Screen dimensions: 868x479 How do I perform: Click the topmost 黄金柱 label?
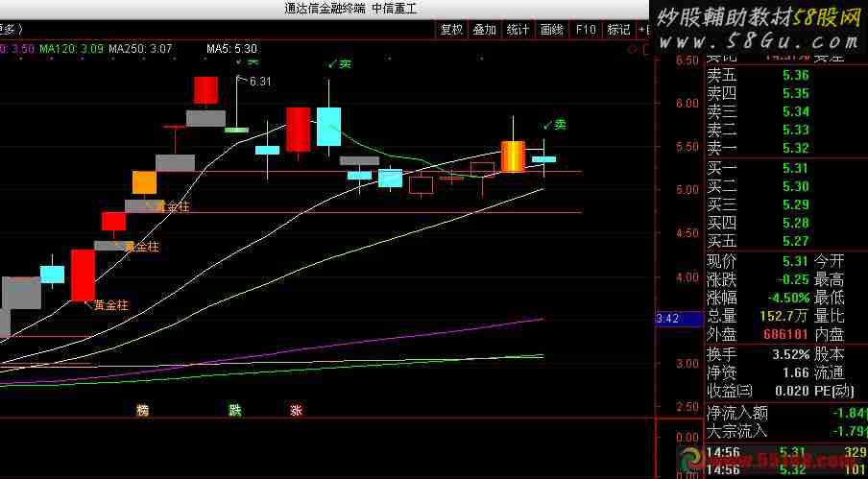[172, 207]
